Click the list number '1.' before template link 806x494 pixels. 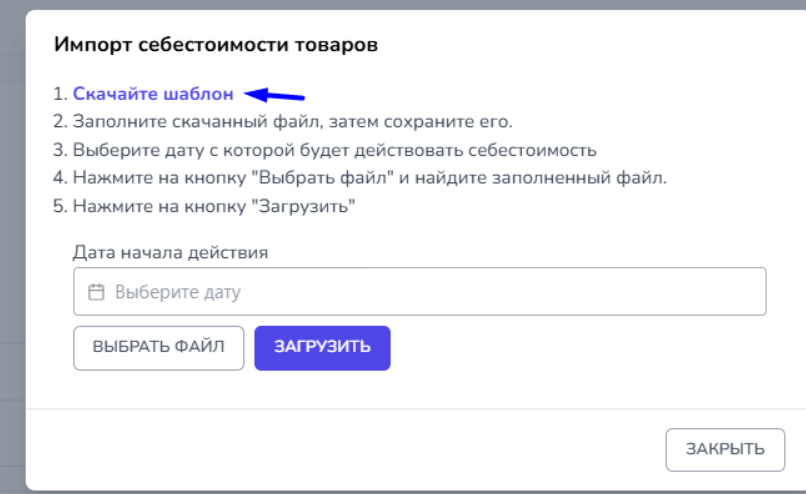(x=60, y=94)
